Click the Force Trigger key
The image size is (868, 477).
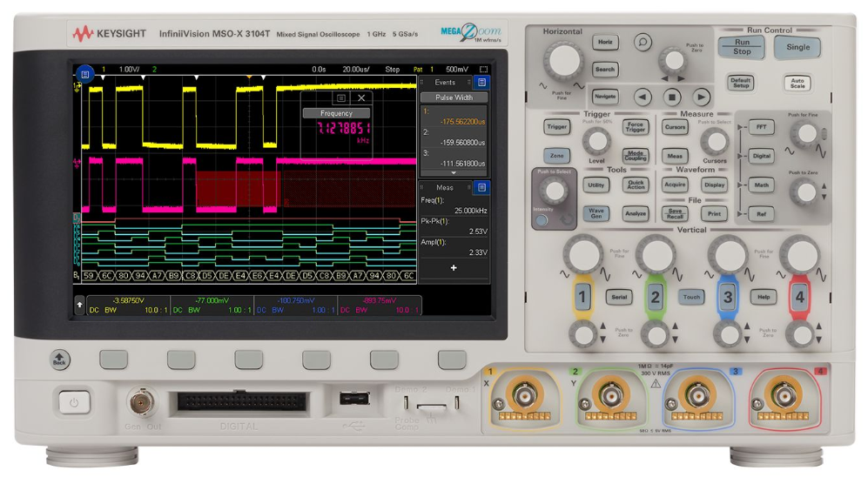point(636,127)
